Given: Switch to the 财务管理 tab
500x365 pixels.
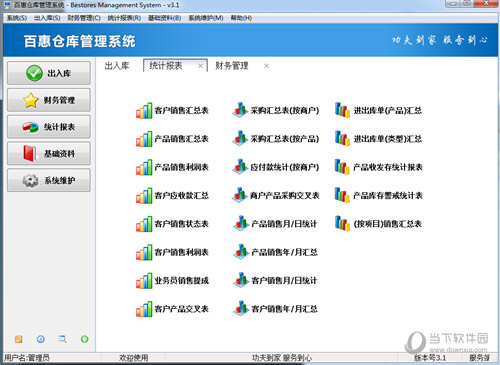Looking at the screenshot, I should click(x=232, y=66).
